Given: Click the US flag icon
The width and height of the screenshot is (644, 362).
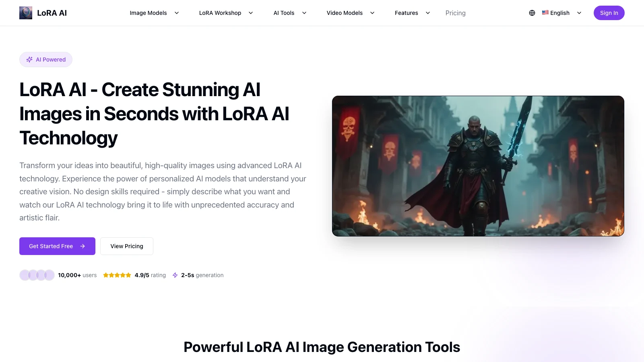Looking at the screenshot, I should [545, 12].
